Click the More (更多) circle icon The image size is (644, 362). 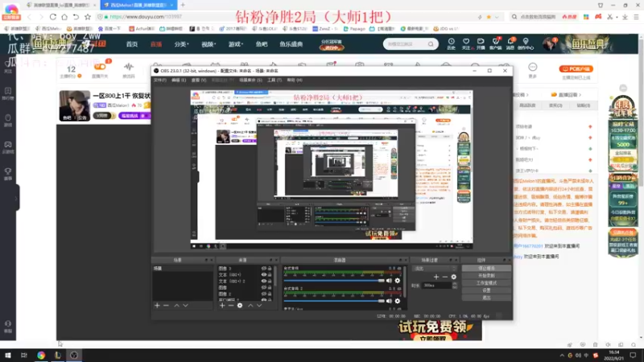(x=533, y=68)
